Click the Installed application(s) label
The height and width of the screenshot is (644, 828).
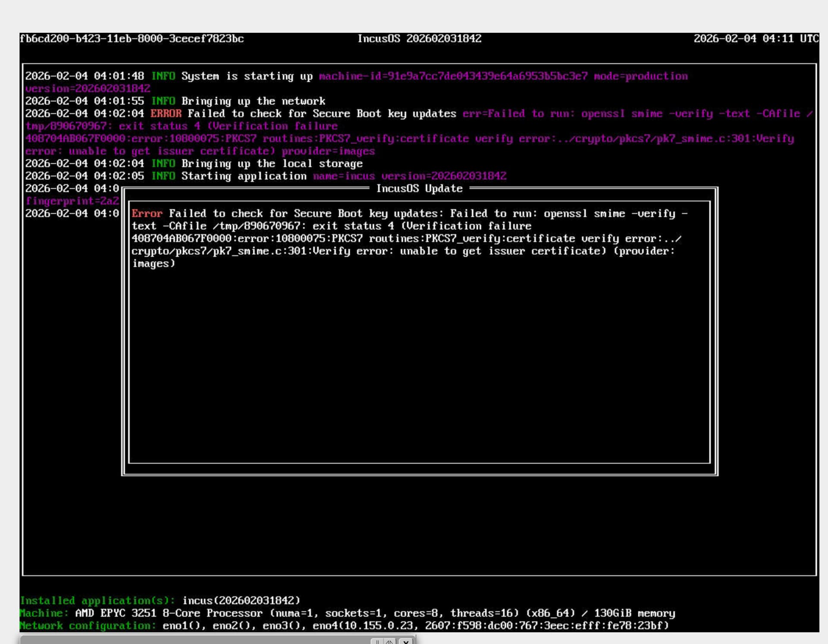pos(98,600)
